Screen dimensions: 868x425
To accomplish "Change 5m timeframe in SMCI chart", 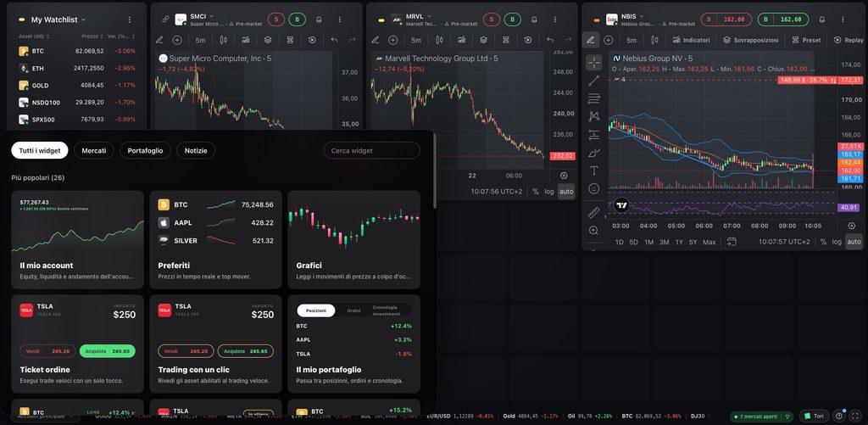I will [200, 40].
